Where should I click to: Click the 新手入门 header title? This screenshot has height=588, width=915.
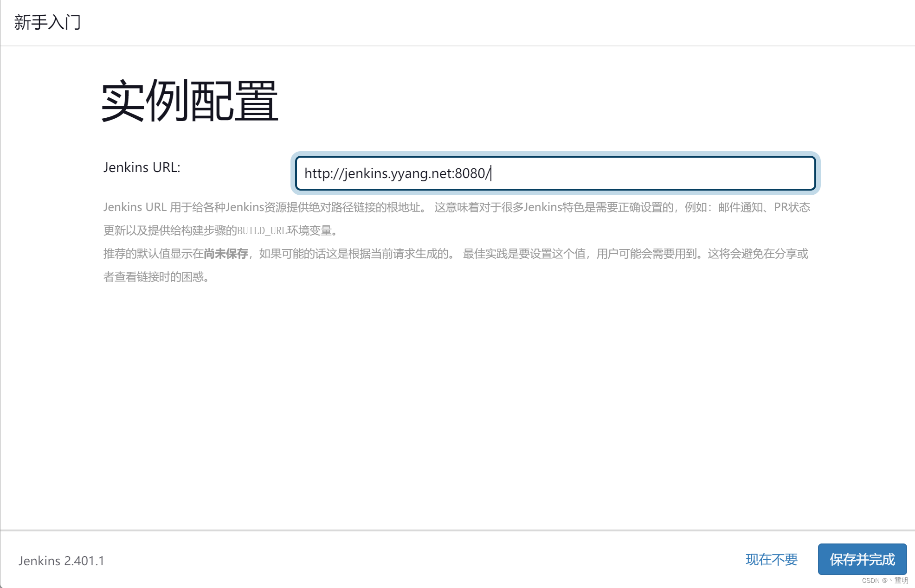tap(48, 22)
